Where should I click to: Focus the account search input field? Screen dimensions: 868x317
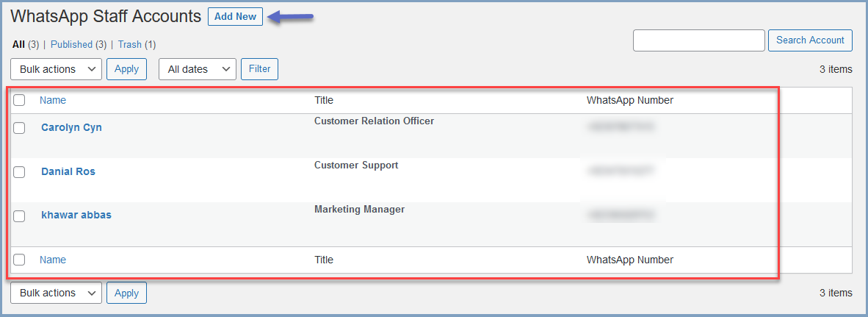point(698,40)
